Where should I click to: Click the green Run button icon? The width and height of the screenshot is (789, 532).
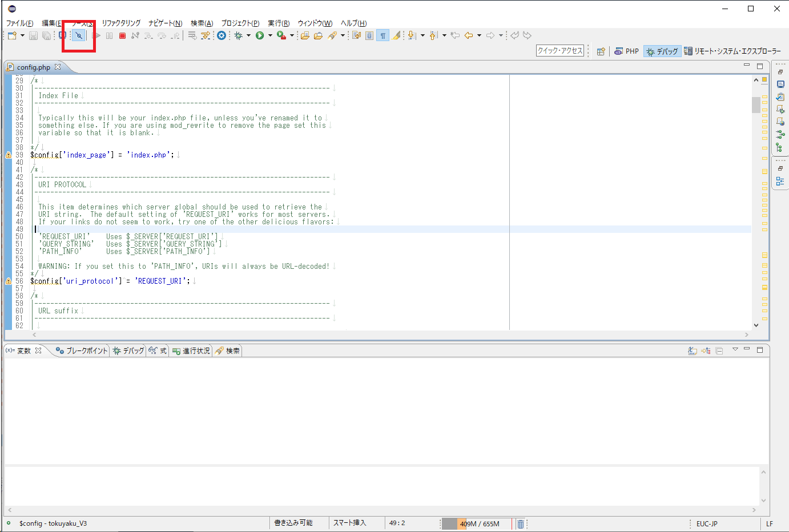[x=260, y=35]
